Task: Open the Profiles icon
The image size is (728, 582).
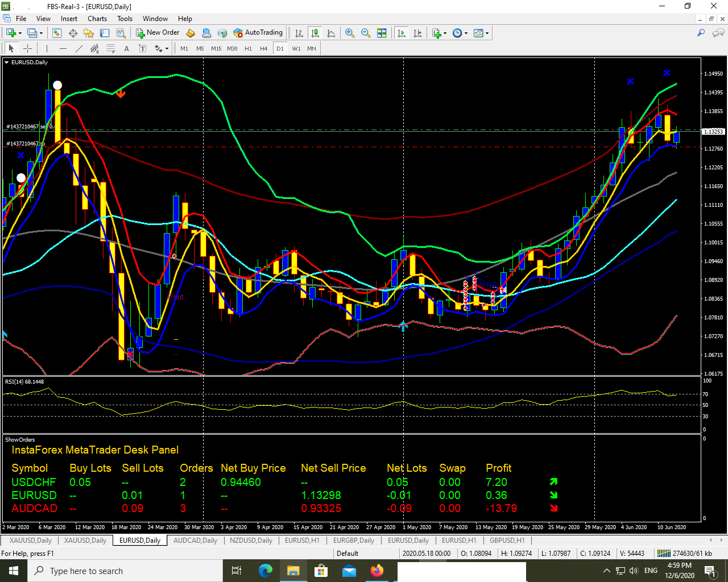Action: click(x=32, y=33)
